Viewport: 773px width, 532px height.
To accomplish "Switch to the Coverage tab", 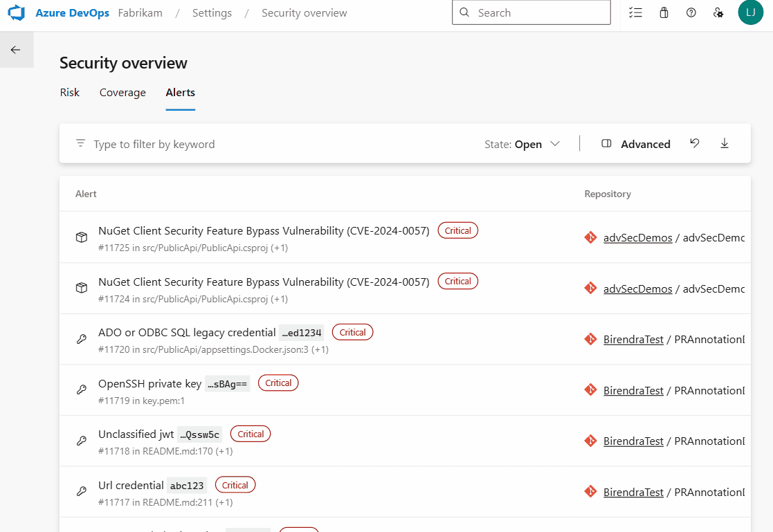I will pyautogui.click(x=122, y=92).
